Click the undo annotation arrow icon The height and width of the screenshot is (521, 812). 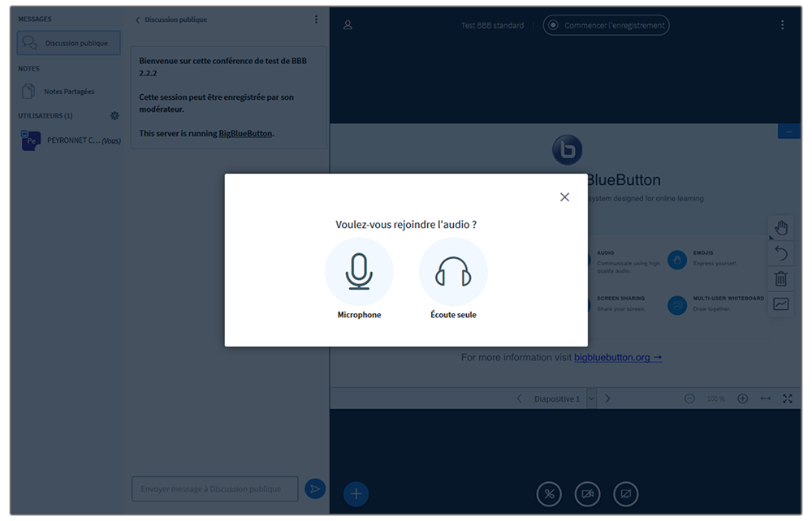[x=780, y=254]
